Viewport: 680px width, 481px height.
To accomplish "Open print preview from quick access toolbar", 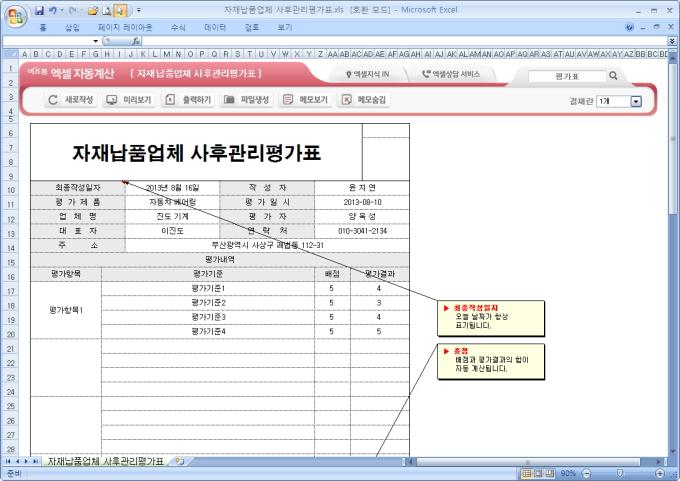I will point(107,10).
